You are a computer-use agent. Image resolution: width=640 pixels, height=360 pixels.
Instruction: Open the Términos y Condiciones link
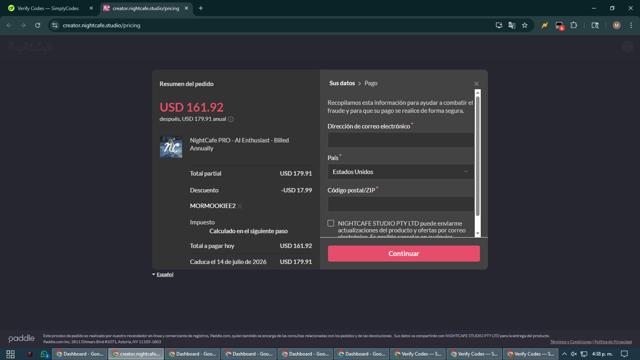571,342
